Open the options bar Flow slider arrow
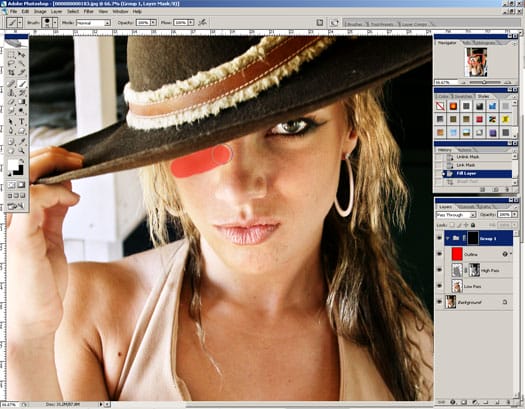This screenshot has width=525, height=409. click(x=191, y=23)
